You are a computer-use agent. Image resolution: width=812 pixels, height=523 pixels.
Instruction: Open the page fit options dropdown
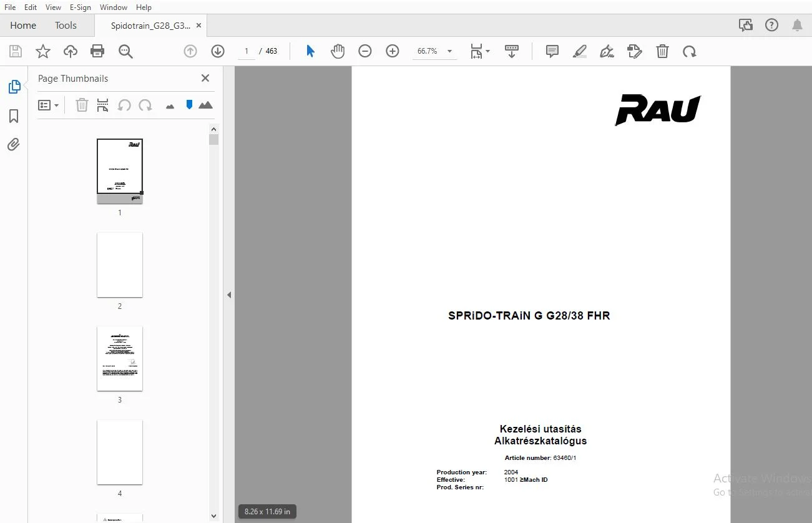(479, 51)
